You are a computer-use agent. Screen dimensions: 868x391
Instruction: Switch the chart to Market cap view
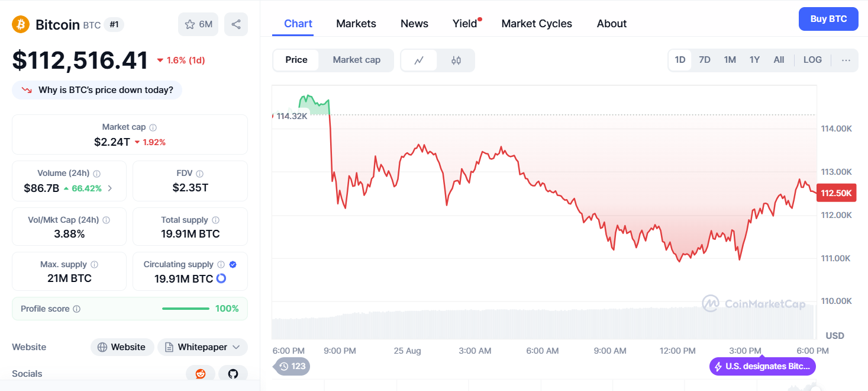click(x=356, y=59)
